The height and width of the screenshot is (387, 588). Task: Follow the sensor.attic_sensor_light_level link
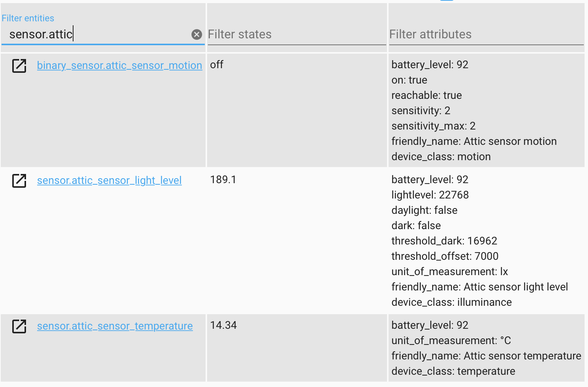pyautogui.click(x=109, y=180)
